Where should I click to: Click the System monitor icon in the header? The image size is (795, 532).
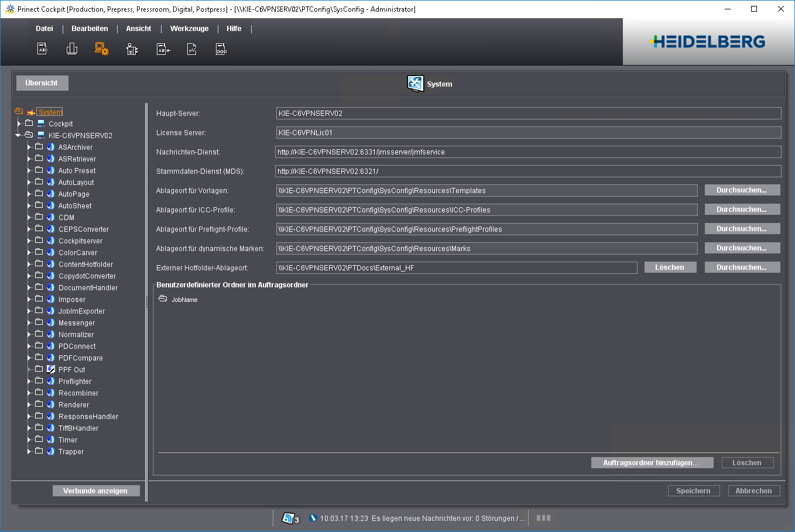[x=415, y=84]
